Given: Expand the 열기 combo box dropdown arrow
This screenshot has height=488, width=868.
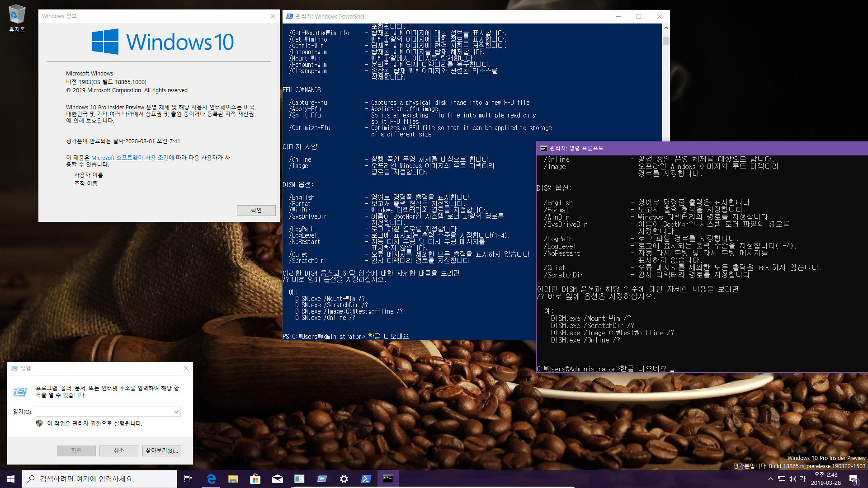Looking at the screenshot, I should point(176,412).
